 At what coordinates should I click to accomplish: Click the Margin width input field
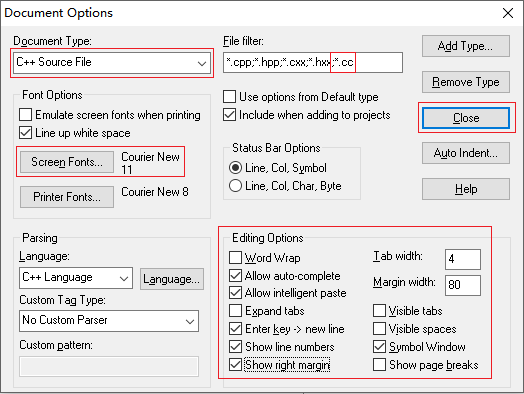coord(463,285)
